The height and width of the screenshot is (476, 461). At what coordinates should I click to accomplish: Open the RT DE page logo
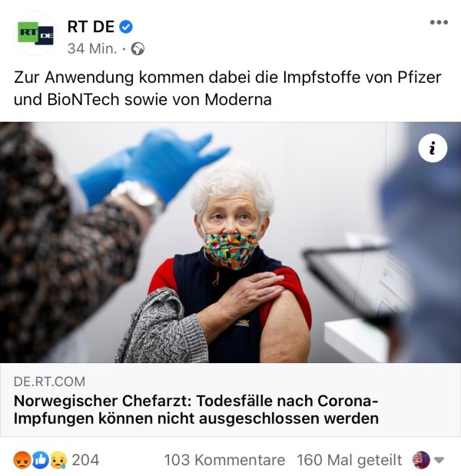coord(35,34)
